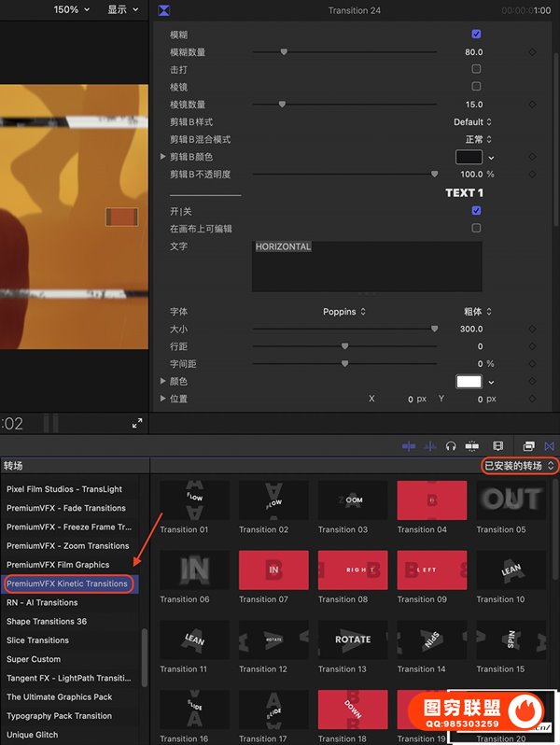Select the Unique Glitch category
This screenshot has height=745, width=560.
click(33, 735)
